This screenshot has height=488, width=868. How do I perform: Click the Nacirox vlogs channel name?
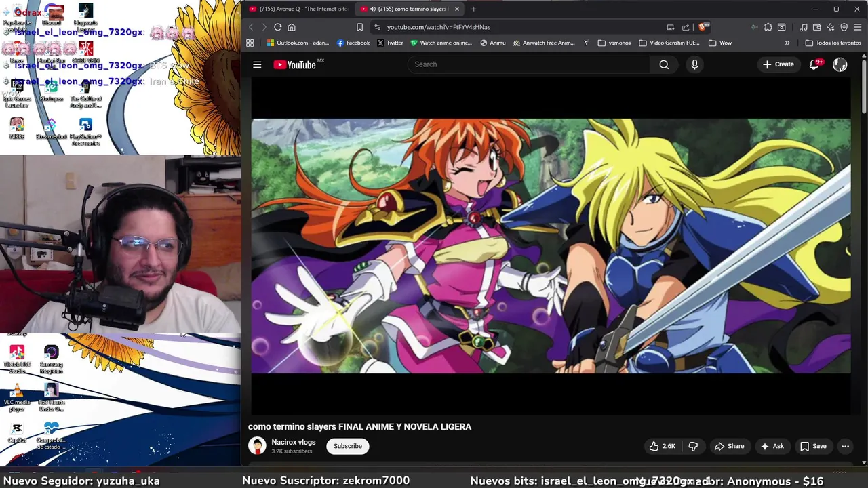(x=293, y=442)
